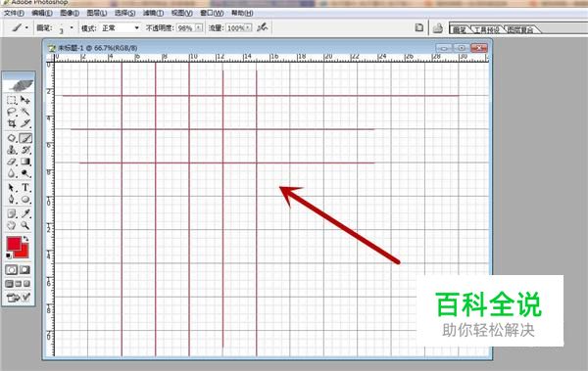Choose the red foreground color swatch
The width and height of the screenshot is (588, 371).
[x=14, y=244]
